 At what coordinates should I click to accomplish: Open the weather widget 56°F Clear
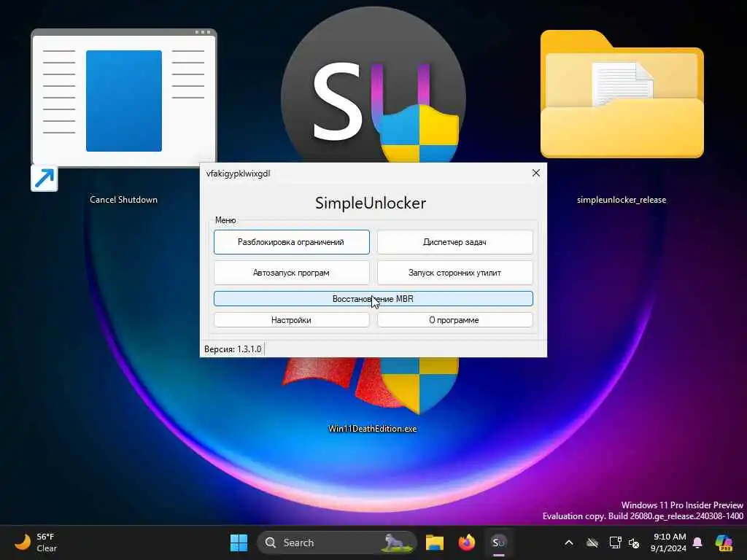(x=36, y=542)
